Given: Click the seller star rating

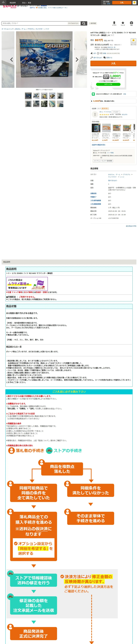Looking at the screenshot, I should (x=104, y=115).
